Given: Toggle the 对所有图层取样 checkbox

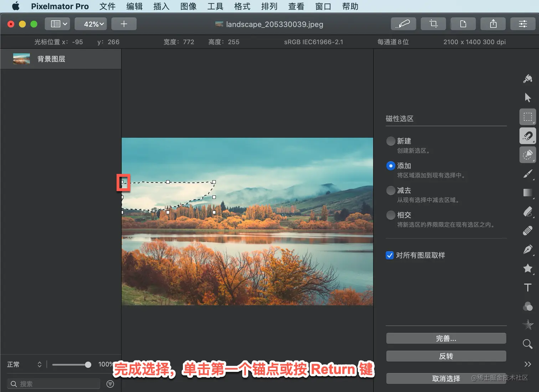Looking at the screenshot, I should (390, 255).
